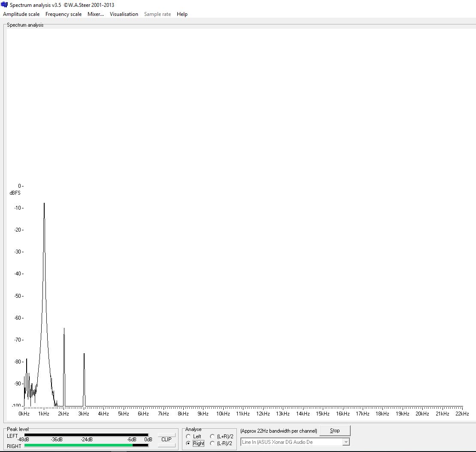Viewport: 476px width, 452px height.
Task: Click the 20kHz frequency axis label
Action: (422, 414)
